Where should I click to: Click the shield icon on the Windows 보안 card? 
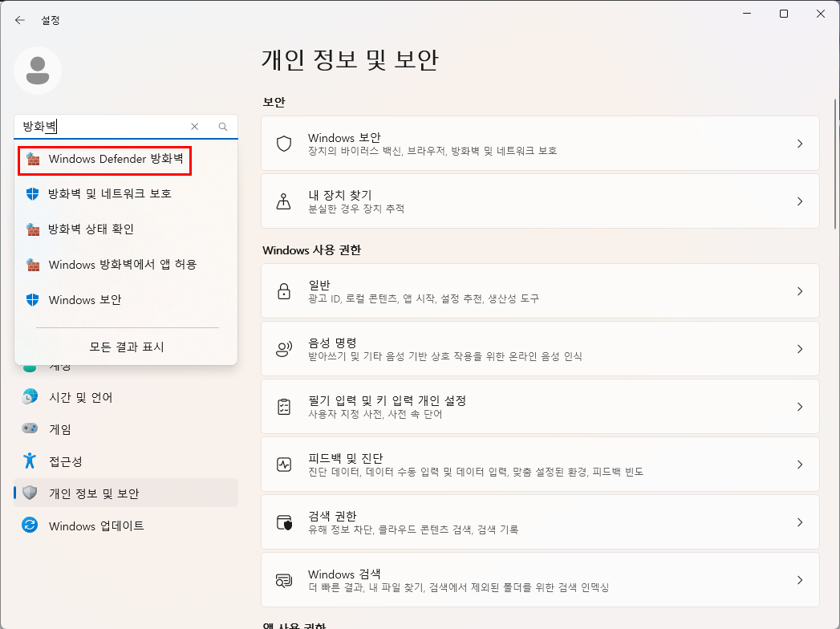point(284,144)
